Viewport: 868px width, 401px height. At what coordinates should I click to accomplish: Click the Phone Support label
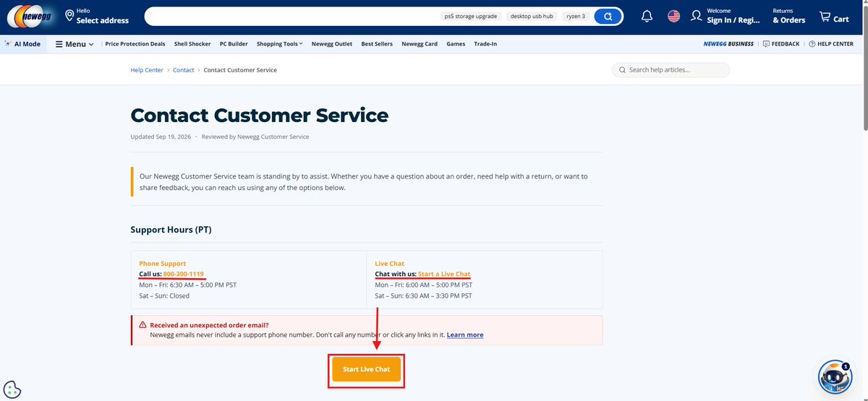pos(162,264)
